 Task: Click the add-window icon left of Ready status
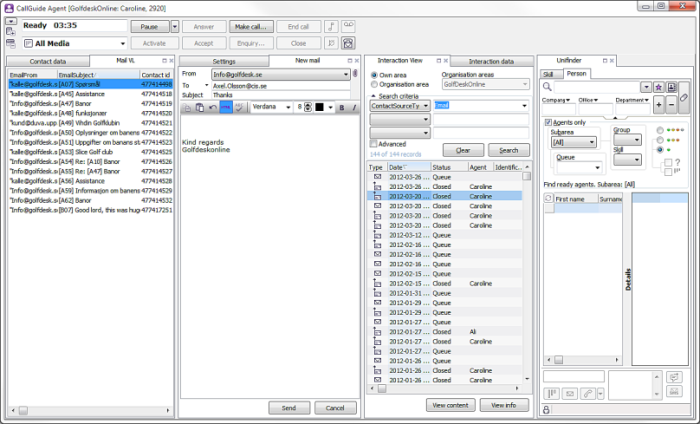pyautogui.click(x=11, y=31)
